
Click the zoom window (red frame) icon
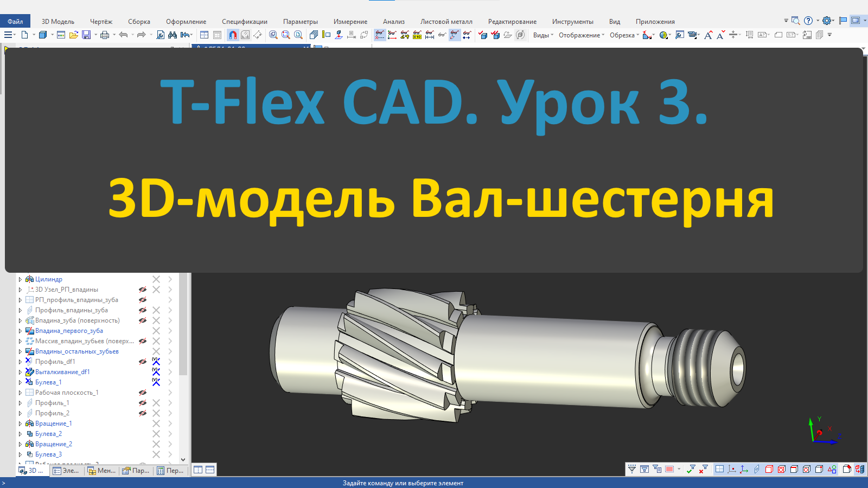coord(286,35)
